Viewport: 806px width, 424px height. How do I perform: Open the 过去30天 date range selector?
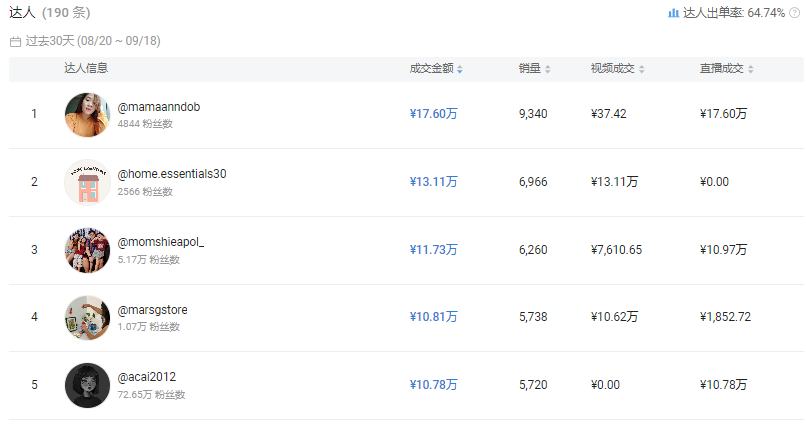(x=91, y=42)
